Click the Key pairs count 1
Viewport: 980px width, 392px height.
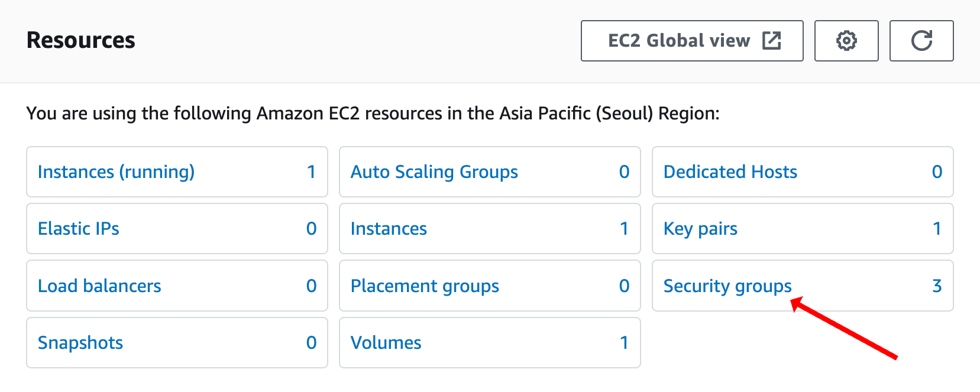click(937, 229)
